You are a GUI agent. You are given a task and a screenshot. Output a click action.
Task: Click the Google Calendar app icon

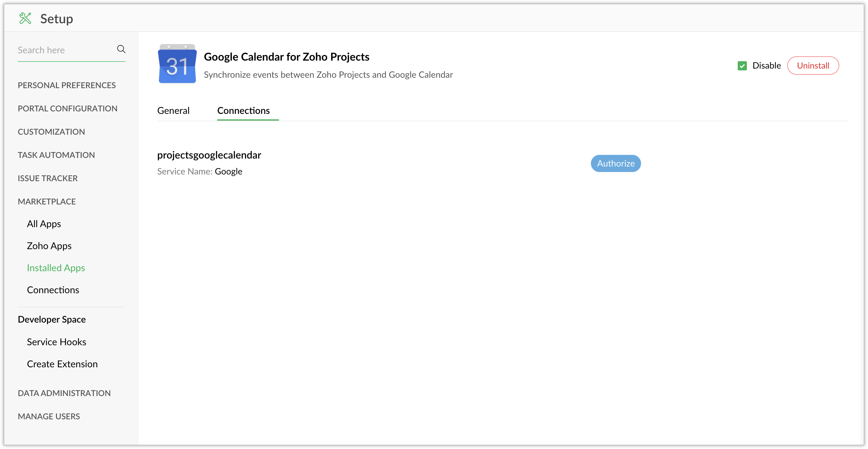177,64
